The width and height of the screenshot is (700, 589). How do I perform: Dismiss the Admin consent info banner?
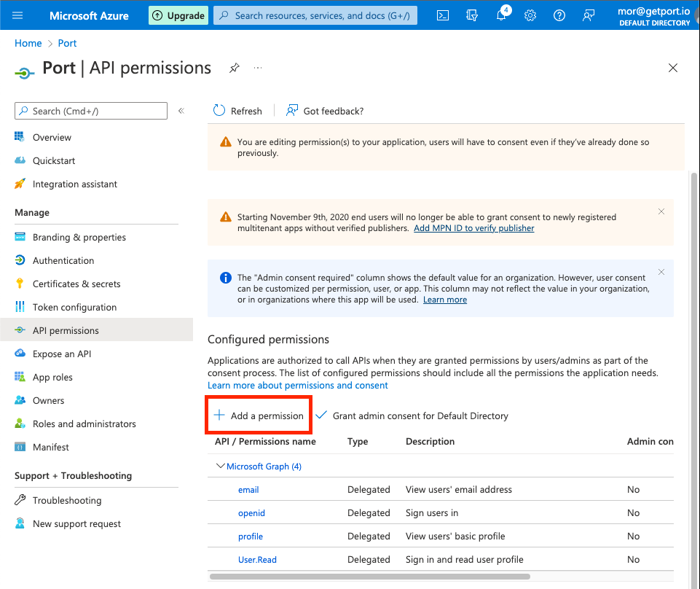tap(661, 272)
